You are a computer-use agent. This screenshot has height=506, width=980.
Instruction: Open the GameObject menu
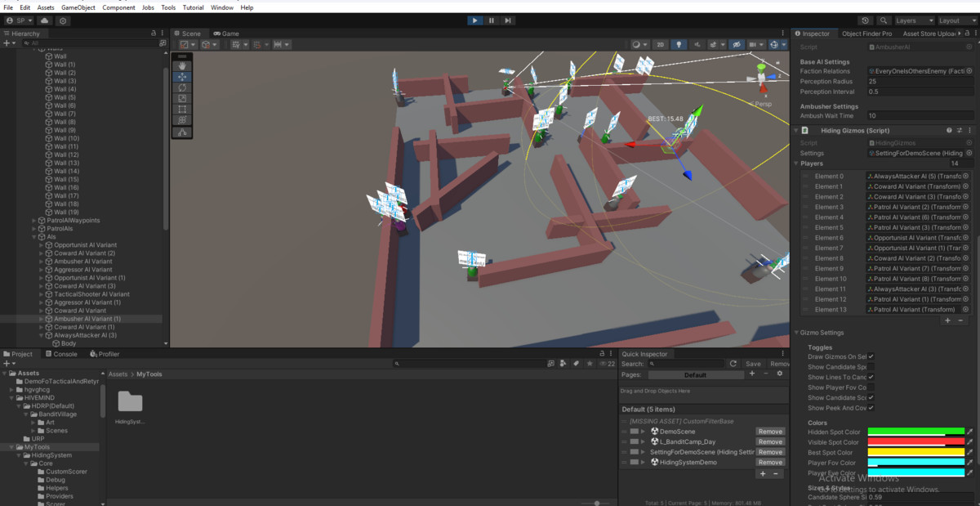point(78,7)
